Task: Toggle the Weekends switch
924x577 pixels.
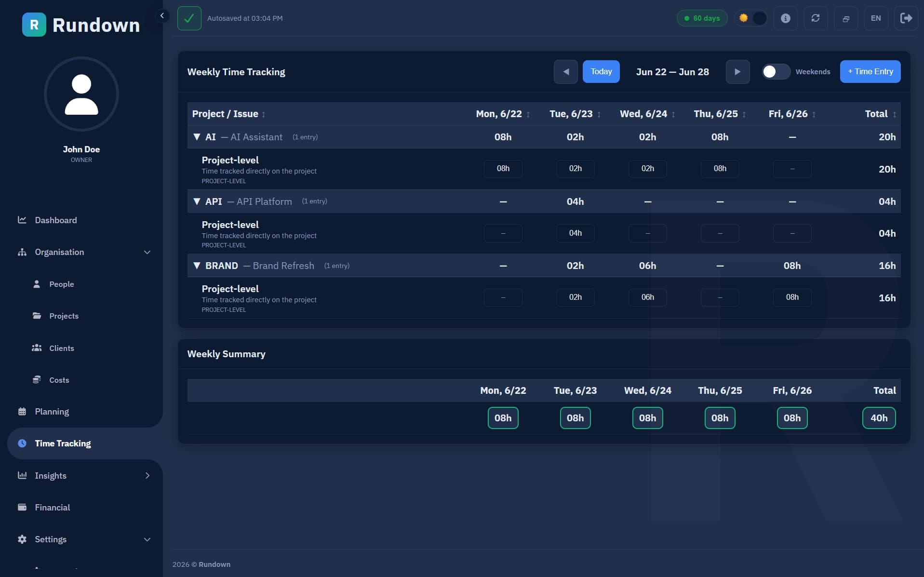Action: click(776, 72)
